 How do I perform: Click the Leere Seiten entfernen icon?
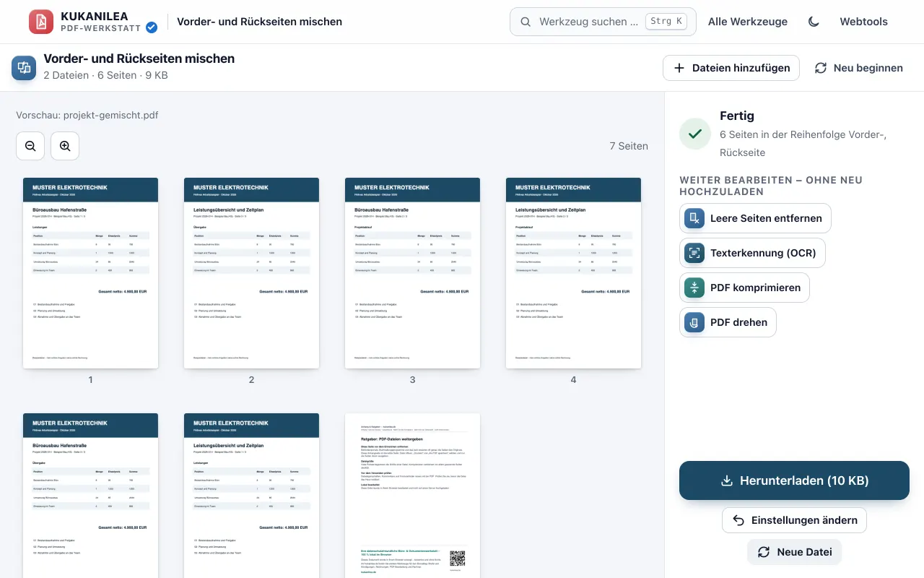(x=694, y=218)
